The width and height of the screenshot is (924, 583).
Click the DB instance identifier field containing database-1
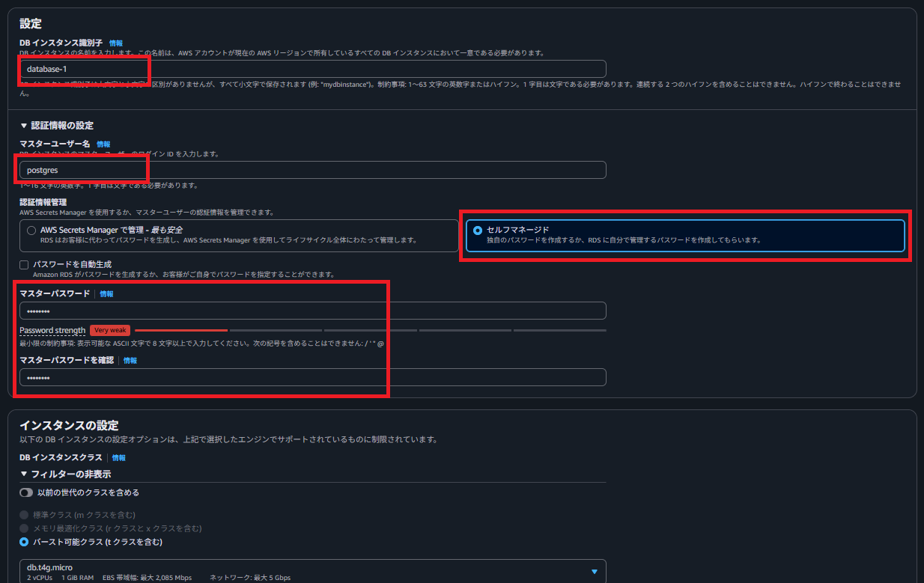coord(312,69)
